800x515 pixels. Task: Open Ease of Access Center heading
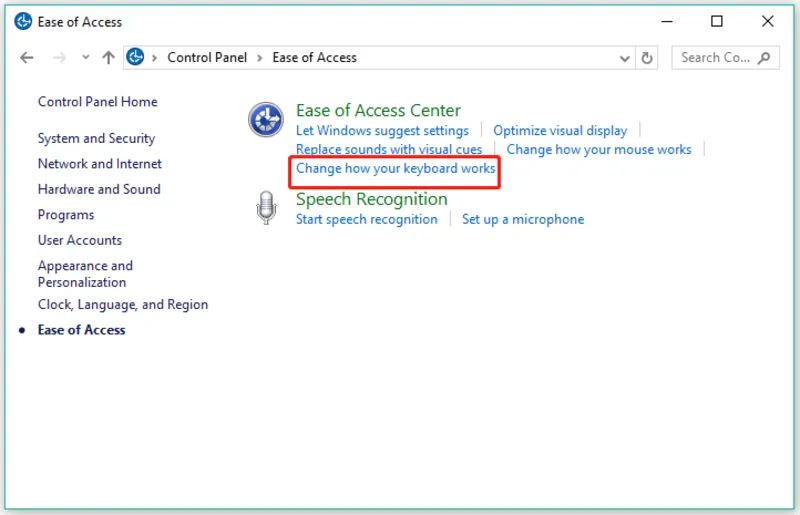coord(378,110)
